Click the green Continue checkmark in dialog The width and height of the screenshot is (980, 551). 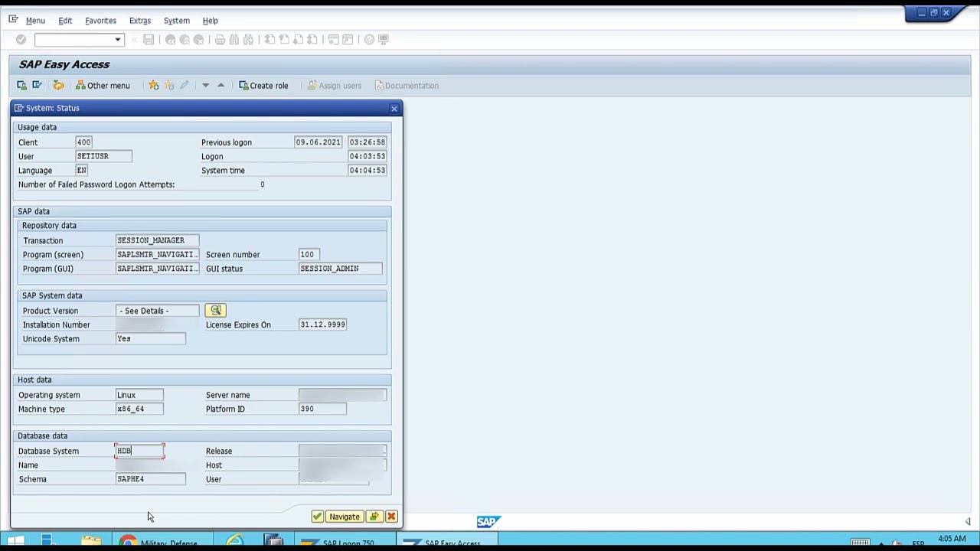tap(317, 517)
